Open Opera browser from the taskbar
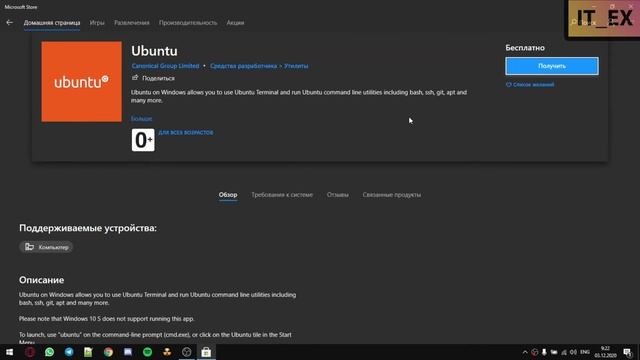This screenshot has height=360, width=640. [x=30, y=352]
